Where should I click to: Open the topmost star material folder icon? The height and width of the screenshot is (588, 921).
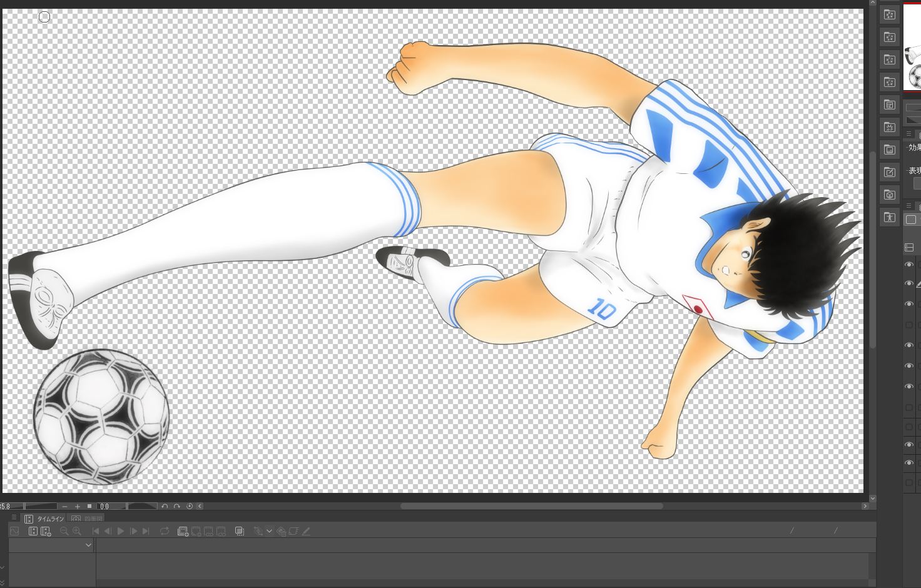click(x=889, y=14)
